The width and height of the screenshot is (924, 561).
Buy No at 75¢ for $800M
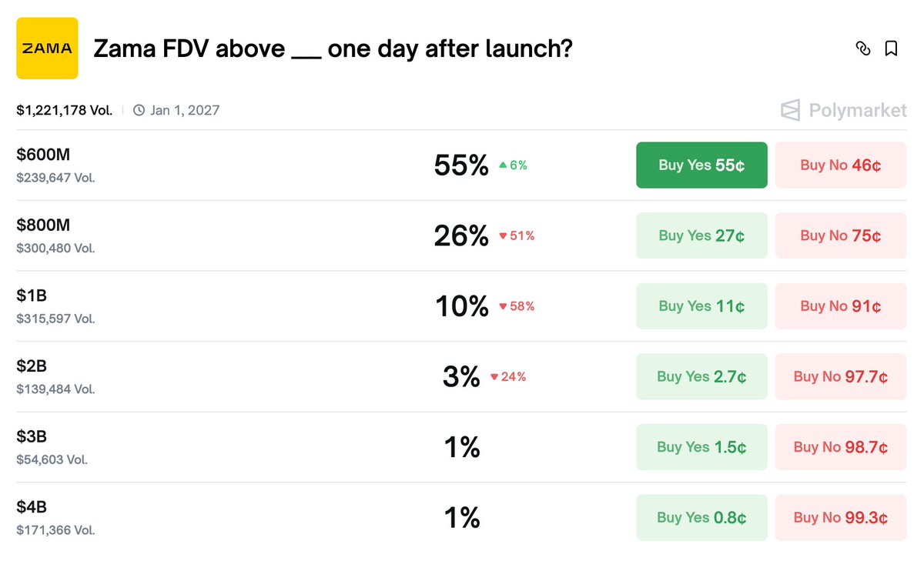[x=840, y=235]
